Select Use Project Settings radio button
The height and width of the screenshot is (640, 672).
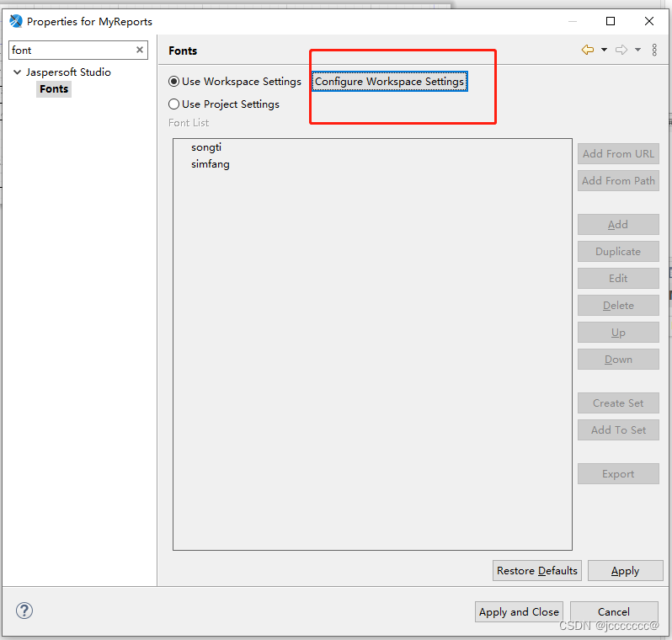pyautogui.click(x=173, y=104)
